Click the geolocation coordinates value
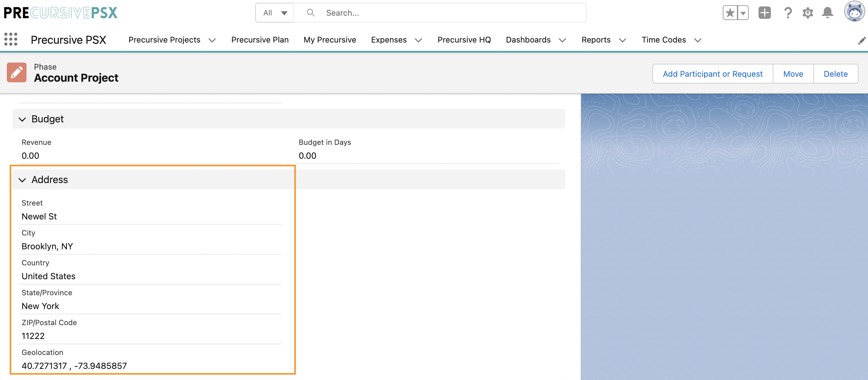 point(74,366)
